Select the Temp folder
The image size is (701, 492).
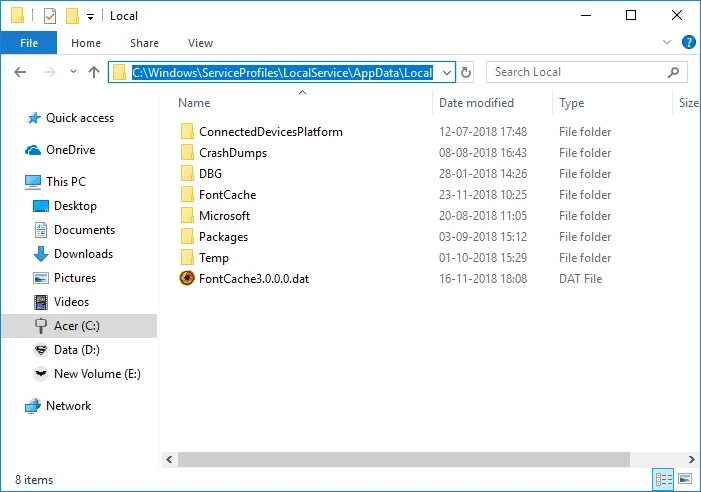point(214,258)
